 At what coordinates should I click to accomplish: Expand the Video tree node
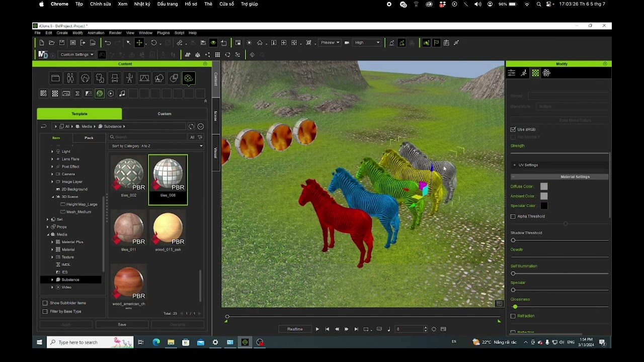52,287
